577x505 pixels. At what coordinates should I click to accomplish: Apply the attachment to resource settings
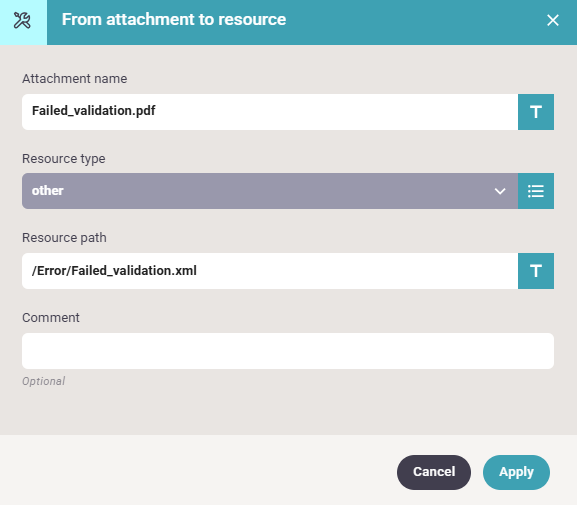click(x=516, y=472)
